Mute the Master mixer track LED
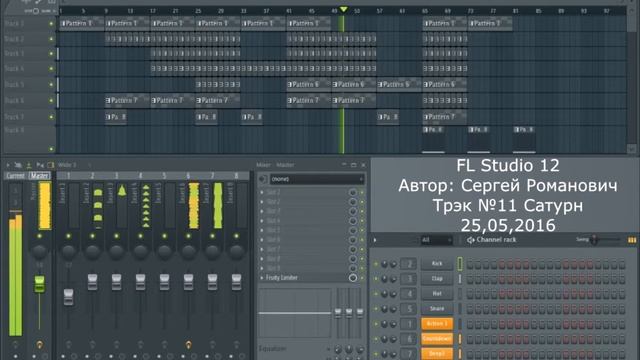640x360 pixels. click(40, 236)
